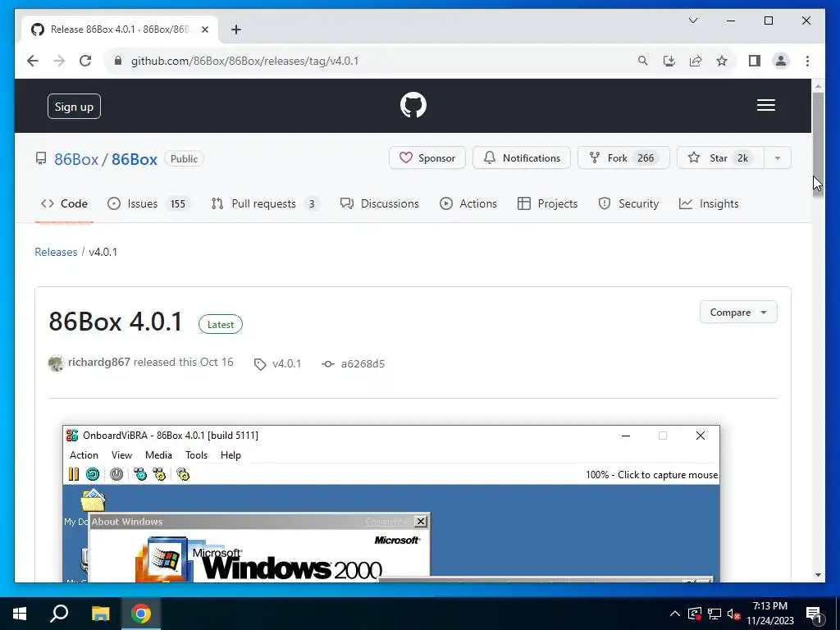The height and width of the screenshot is (630, 840).
Task: Open Chrome three-dot menu
Action: click(807, 61)
